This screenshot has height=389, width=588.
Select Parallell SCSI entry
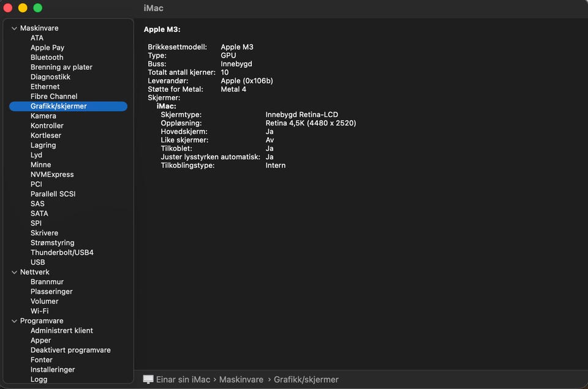[53, 194]
